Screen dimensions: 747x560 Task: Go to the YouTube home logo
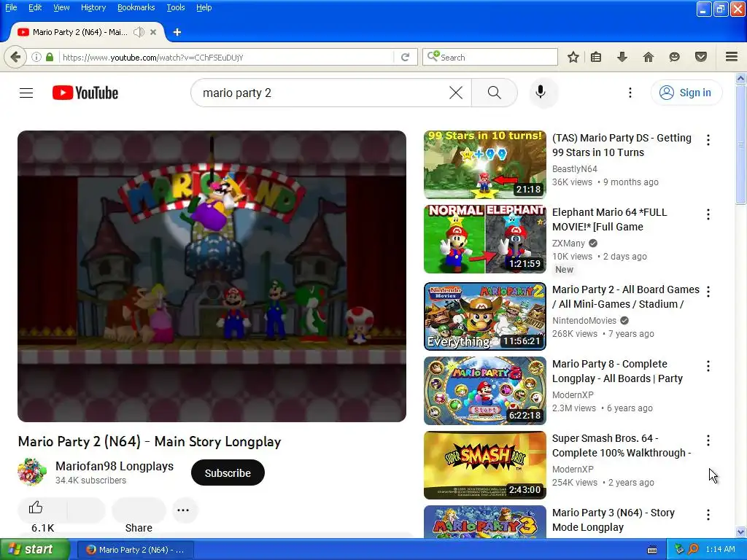[85, 93]
